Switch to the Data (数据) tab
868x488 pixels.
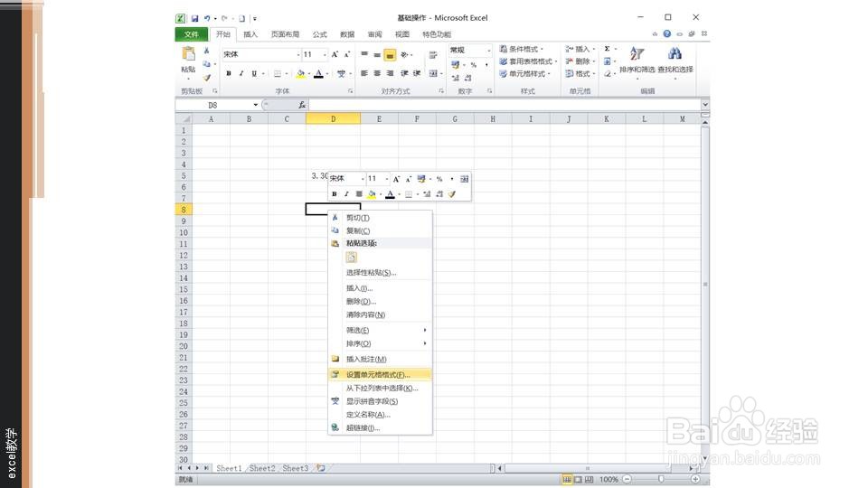point(347,34)
